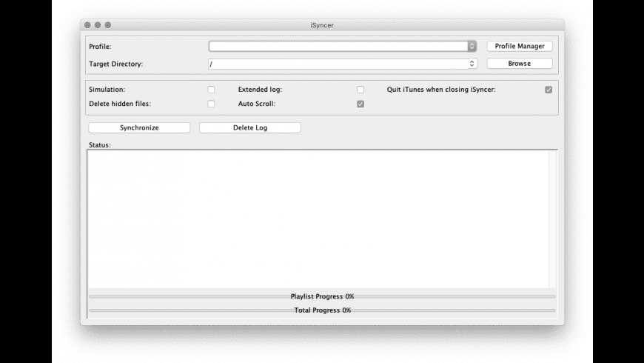Open the Target Directory combo box arrows
The height and width of the screenshot is (363, 644).
coord(472,64)
